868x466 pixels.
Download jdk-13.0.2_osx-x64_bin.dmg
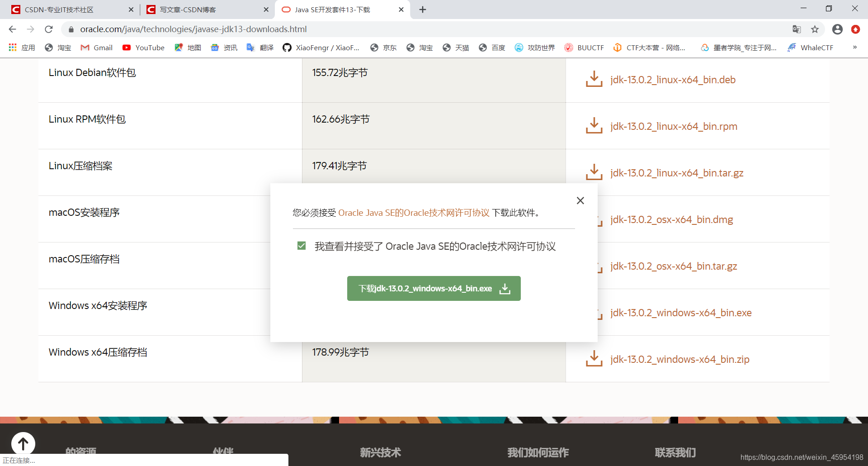pos(672,219)
